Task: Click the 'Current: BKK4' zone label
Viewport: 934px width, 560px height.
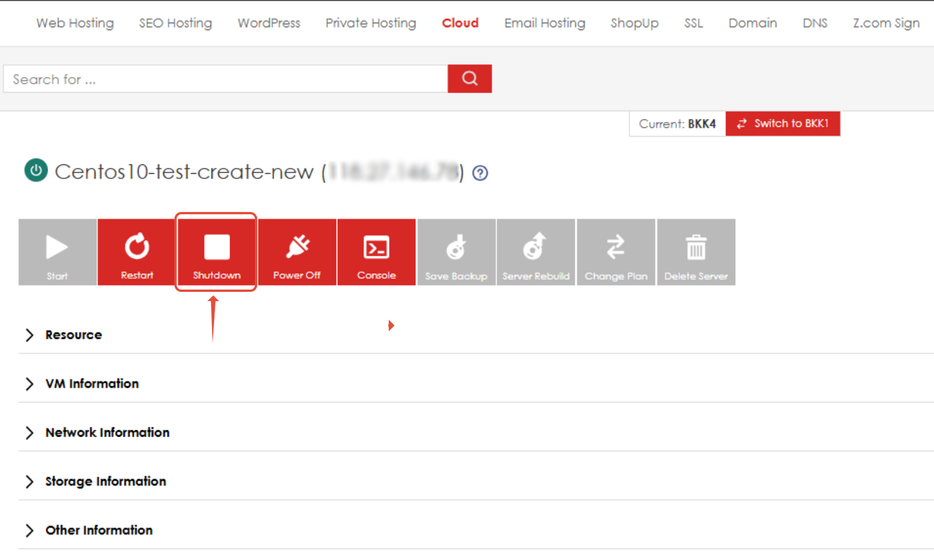Action: click(x=677, y=124)
